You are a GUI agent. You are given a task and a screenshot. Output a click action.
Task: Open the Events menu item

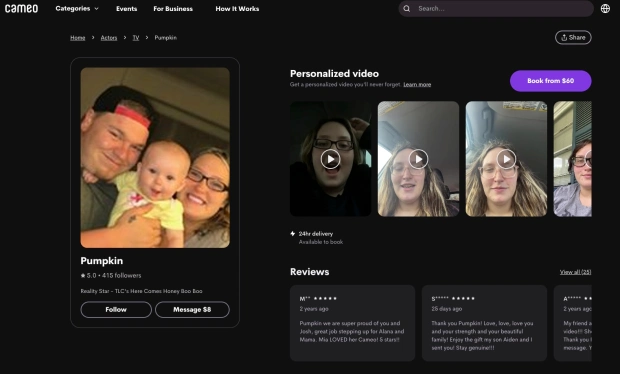pyautogui.click(x=127, y=9)
